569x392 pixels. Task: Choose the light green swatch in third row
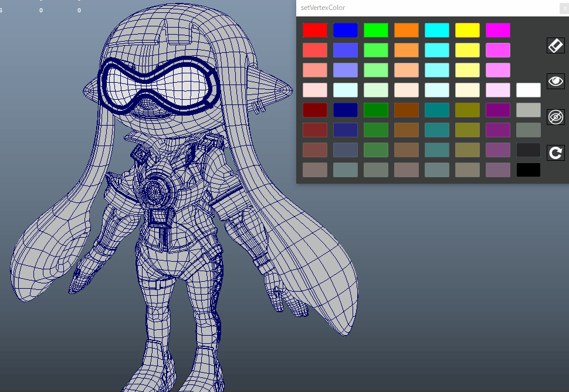(376, 70)
